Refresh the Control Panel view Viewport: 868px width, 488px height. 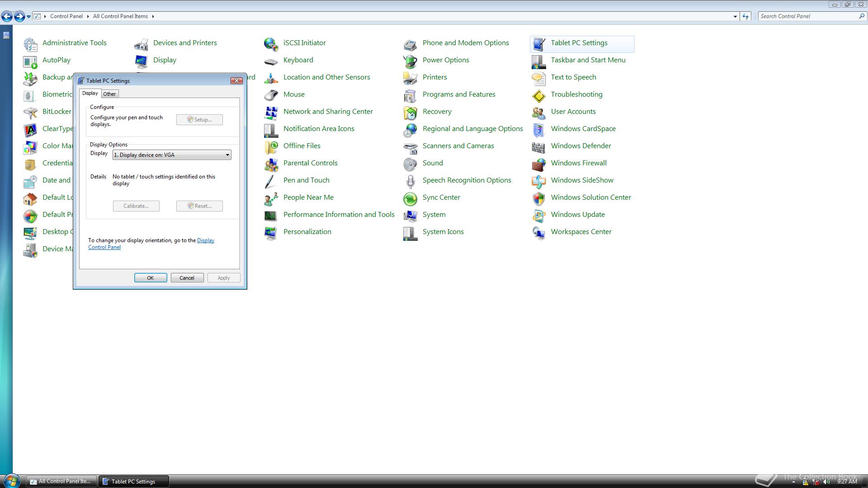745,16
